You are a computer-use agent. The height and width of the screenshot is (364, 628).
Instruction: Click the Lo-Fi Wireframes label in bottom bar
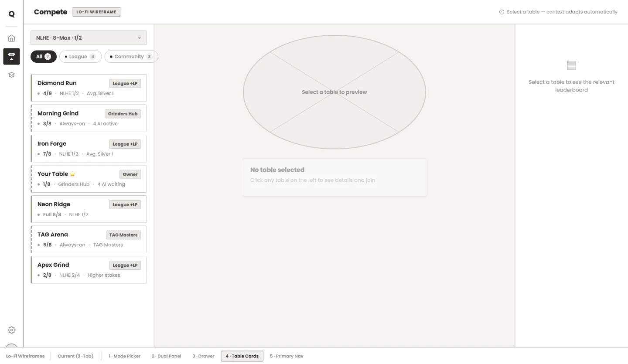[25, 356]
